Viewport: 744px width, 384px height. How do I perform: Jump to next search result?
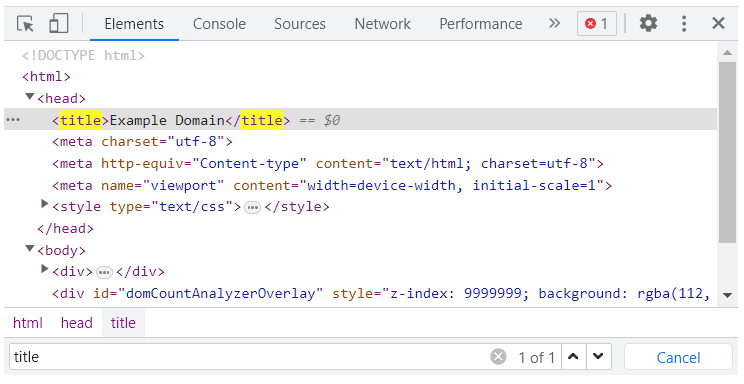pos(598,356)
